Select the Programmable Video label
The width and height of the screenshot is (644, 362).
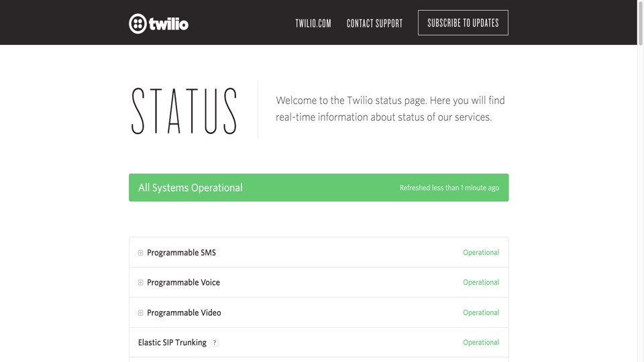184,313
